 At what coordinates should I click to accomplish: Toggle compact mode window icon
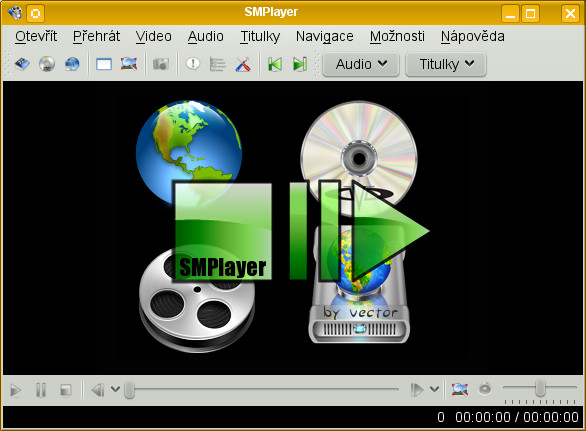pyautogui.click(x=104, y=64)
